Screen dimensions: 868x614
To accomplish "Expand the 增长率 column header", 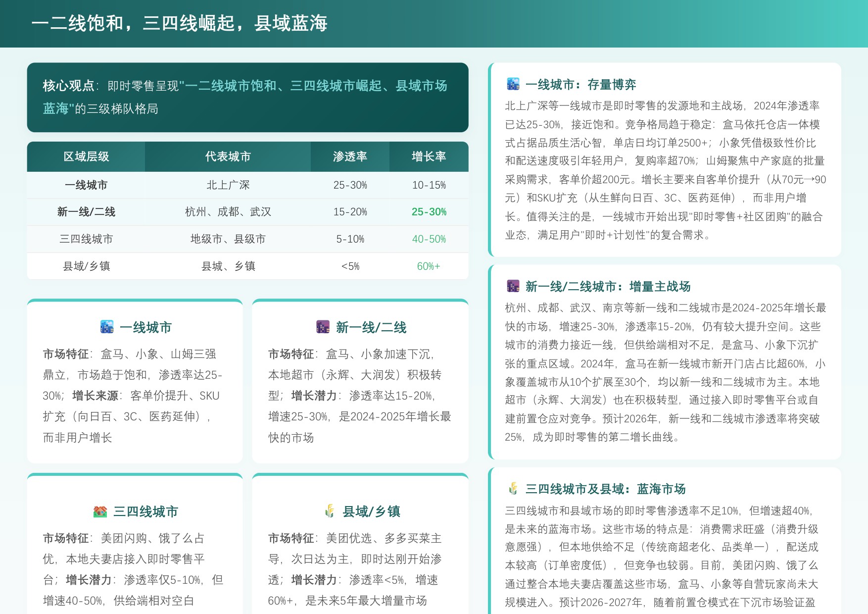I will point(429,157).
